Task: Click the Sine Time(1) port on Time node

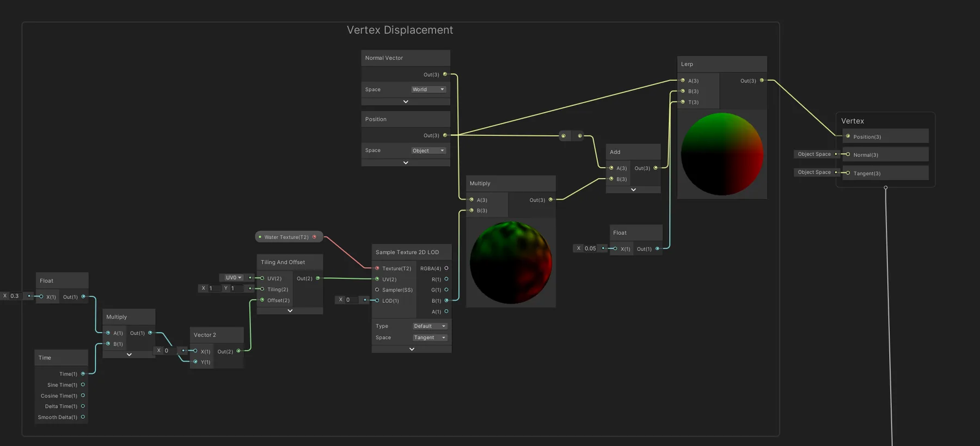Action: click(x=83, y=384)
